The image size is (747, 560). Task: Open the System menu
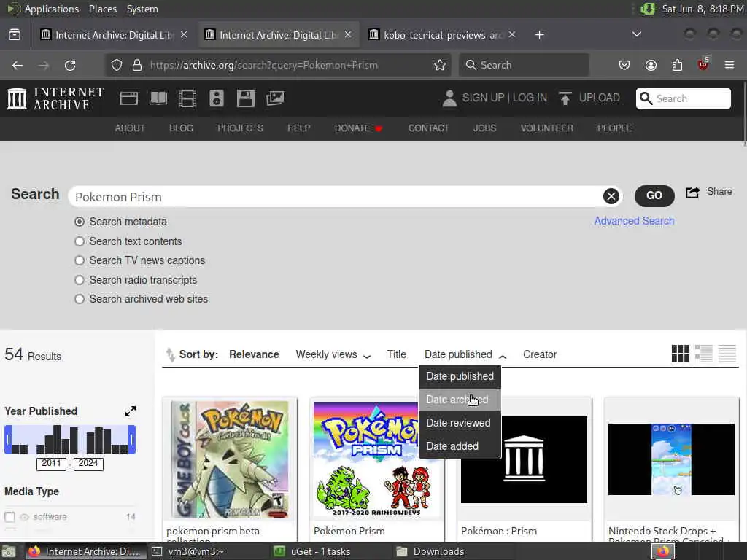point(142,9)
